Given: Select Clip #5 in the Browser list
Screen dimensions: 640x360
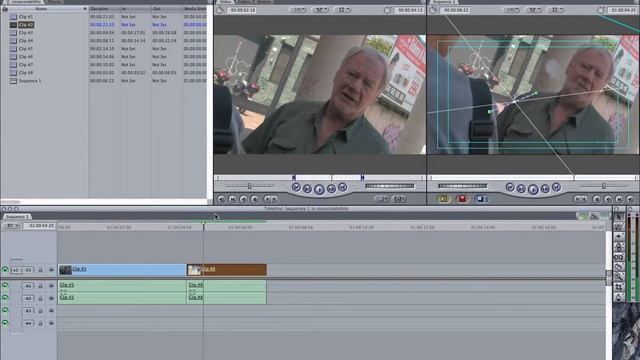Looking at the screenshot, I should point(26,49).
